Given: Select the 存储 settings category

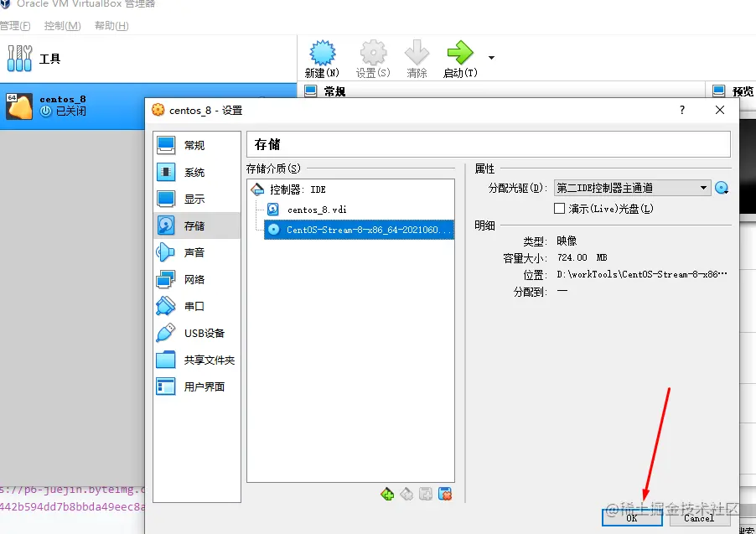Looking at the screenshot, I should [x=197, y=226].
